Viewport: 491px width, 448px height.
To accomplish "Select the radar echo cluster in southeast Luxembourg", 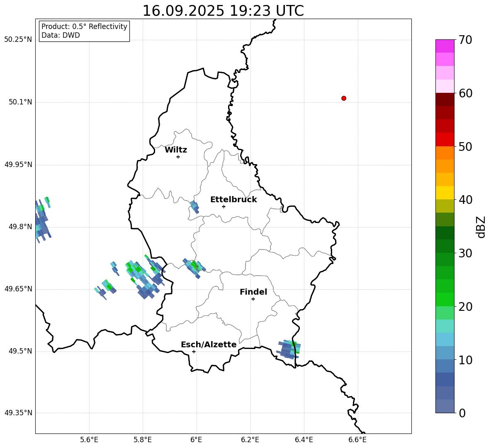I will 289,349.
